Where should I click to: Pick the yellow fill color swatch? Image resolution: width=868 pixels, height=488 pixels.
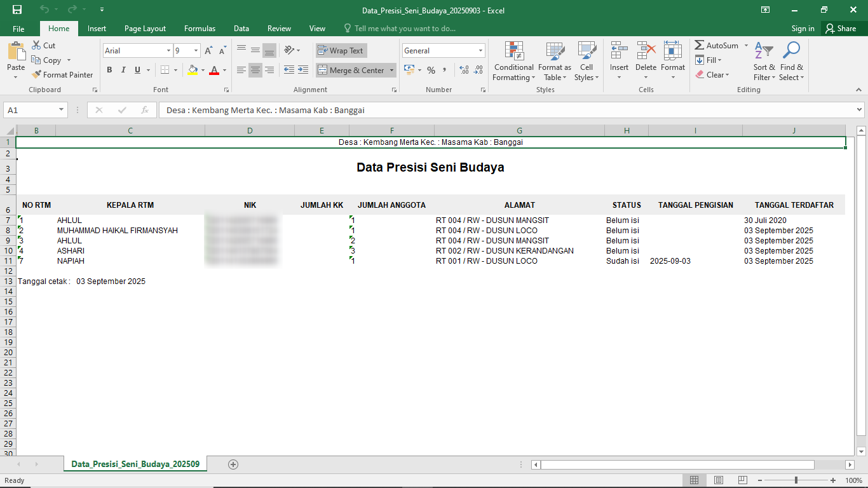tap(193, 70)
